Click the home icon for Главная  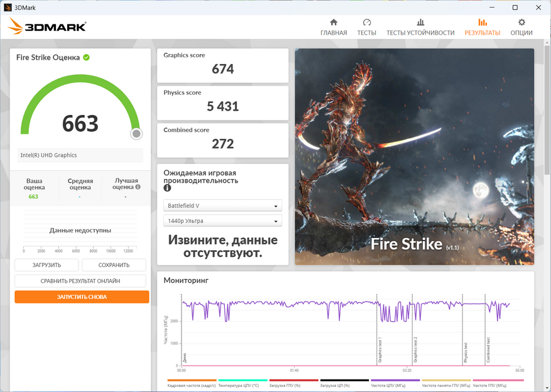tap(334, 23)
